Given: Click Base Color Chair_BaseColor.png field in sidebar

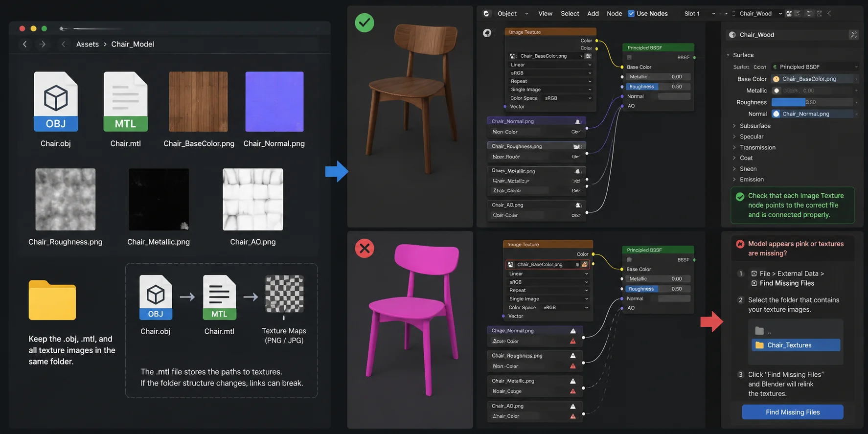Looking at the screenshot, I should pos(815,79).
